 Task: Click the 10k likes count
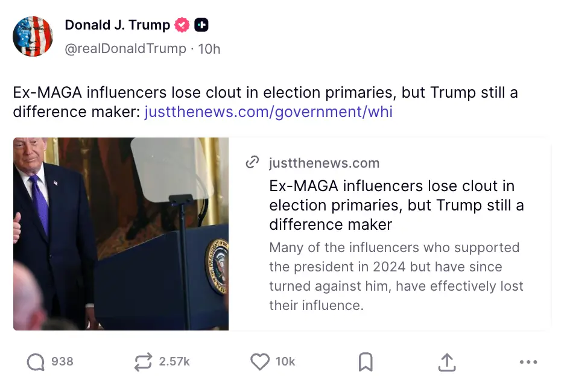point(285,362)
